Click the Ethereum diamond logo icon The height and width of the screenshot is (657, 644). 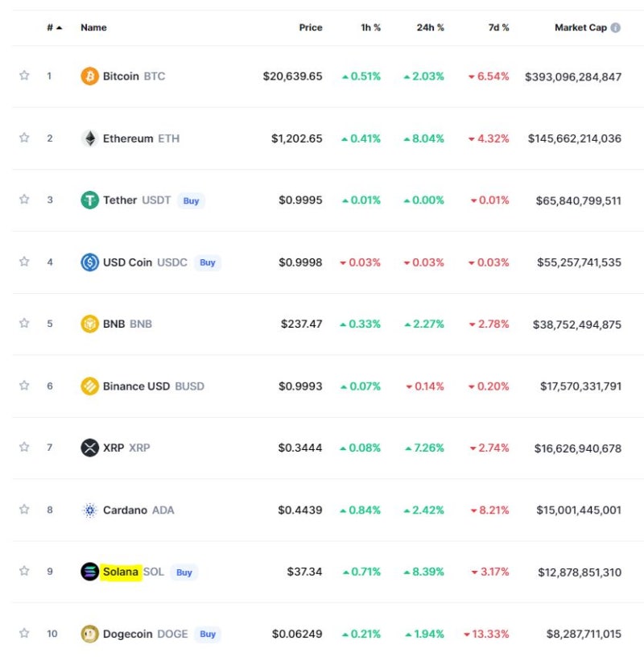pyautogui.click(x=89, y=138)
